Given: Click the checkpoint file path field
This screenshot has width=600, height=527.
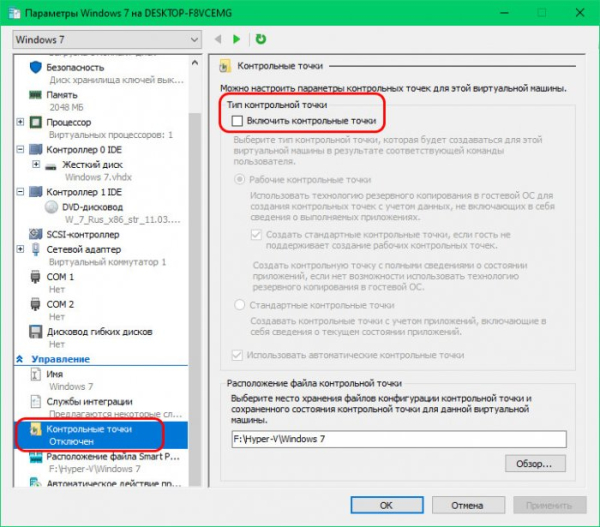Looking at the screenshot, I should (397, 438).
